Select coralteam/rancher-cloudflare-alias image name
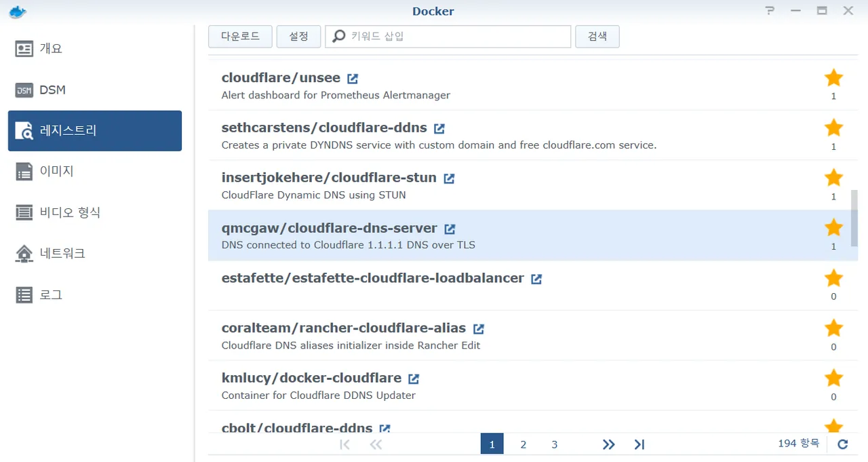This screenshot has height=462, width=868. point(344,328)
